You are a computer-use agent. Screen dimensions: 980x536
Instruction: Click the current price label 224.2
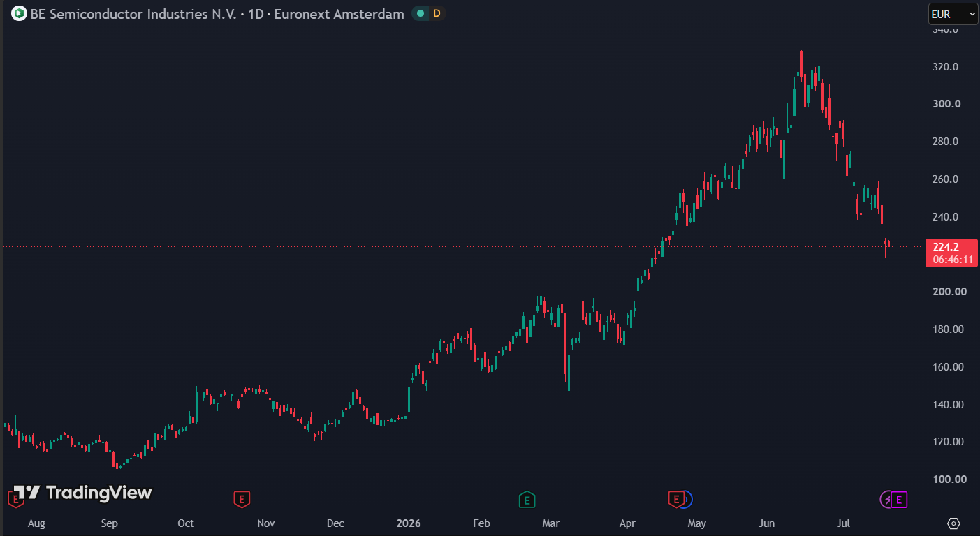(946, 246)
